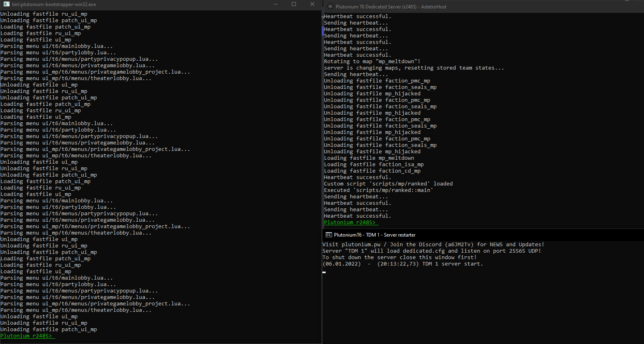Click 'server is changing maps' log line
The width and height of the screenshot is (644, 344).
(x=414, y=68)
